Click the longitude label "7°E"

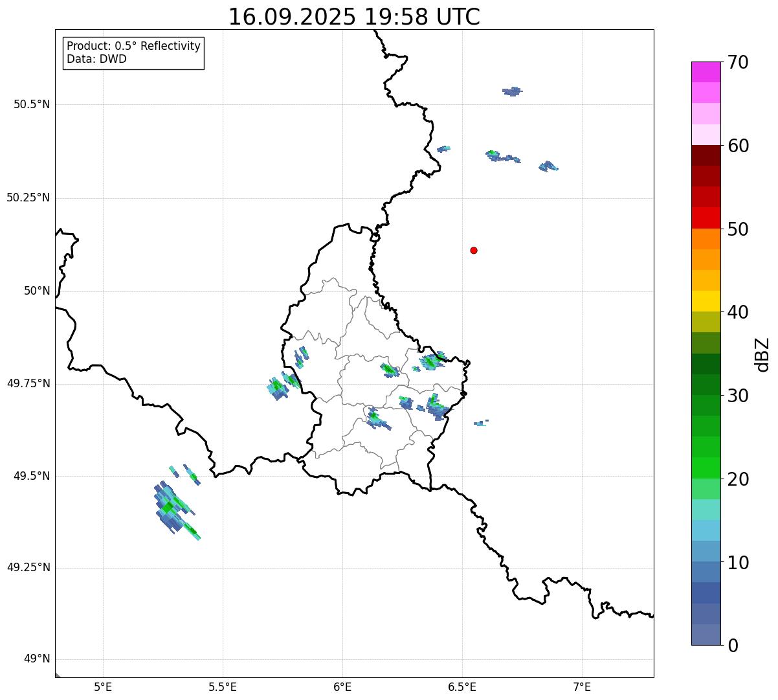tap(582, 686)
